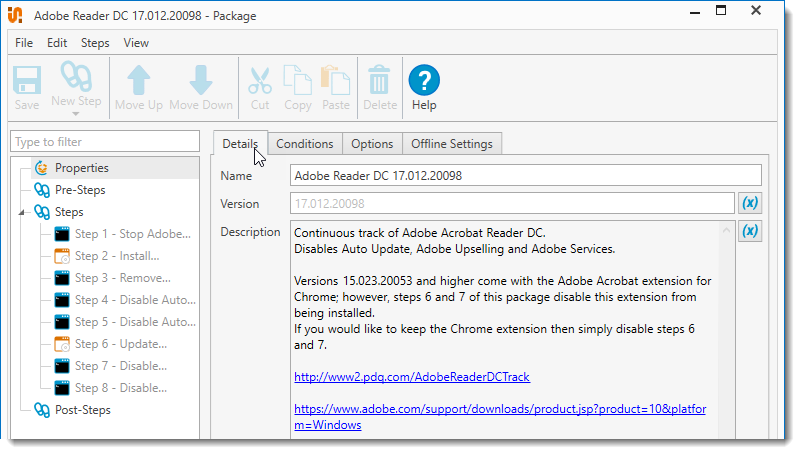Open the adobe.com support downloads link
Image resolution: width=800 pixels, height=454 pixels.
(x=502, y=410)
